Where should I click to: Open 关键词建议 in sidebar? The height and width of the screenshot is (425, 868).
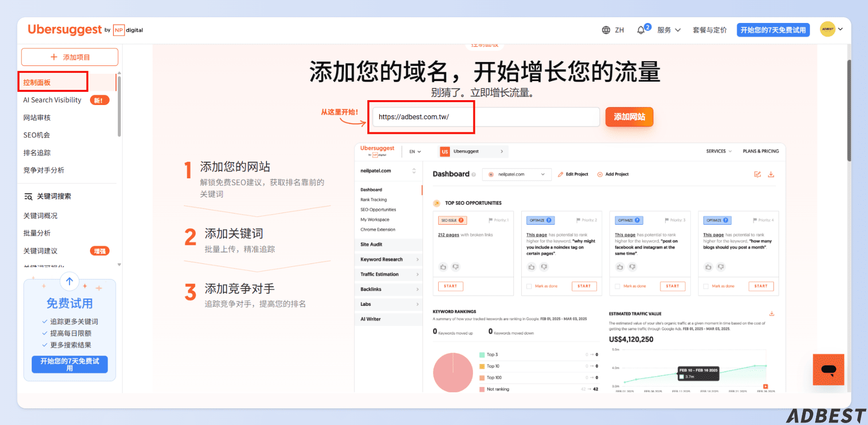[41, 251]
